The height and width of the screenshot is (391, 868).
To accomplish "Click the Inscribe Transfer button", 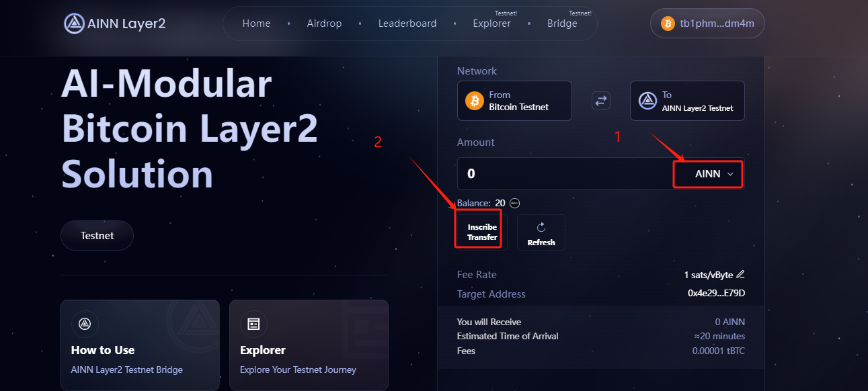I will (x=482, y=232).
